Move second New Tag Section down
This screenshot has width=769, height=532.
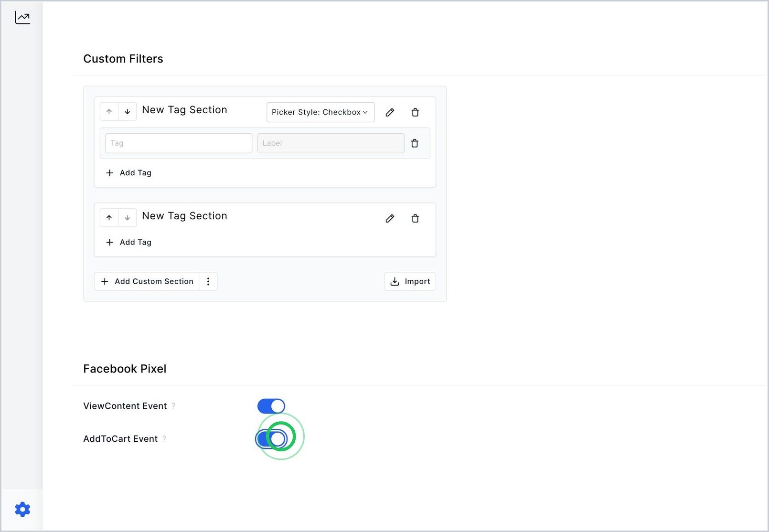[128, 218]
